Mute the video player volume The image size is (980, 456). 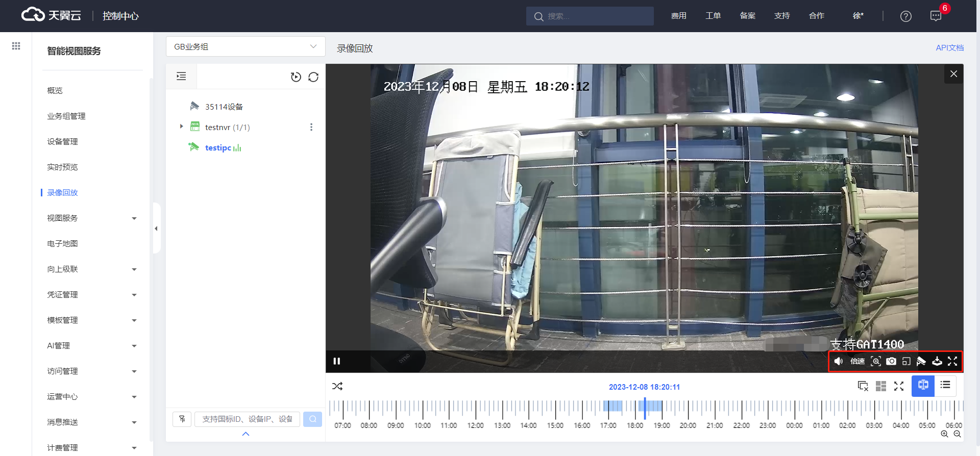pos(839,361)
